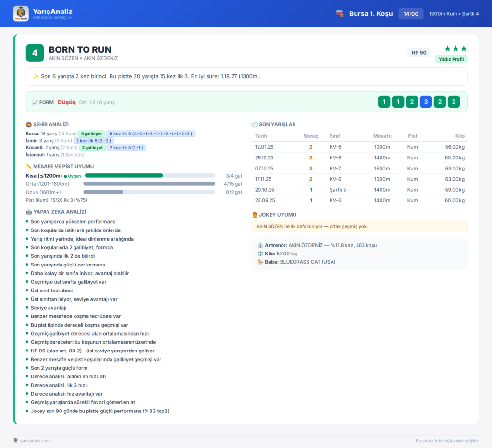Image resolution: width=492 pixels, height=448 pixels.
Task: Click the Orta (1201-1600m) distance bar
Action: [x=149, y=184]
